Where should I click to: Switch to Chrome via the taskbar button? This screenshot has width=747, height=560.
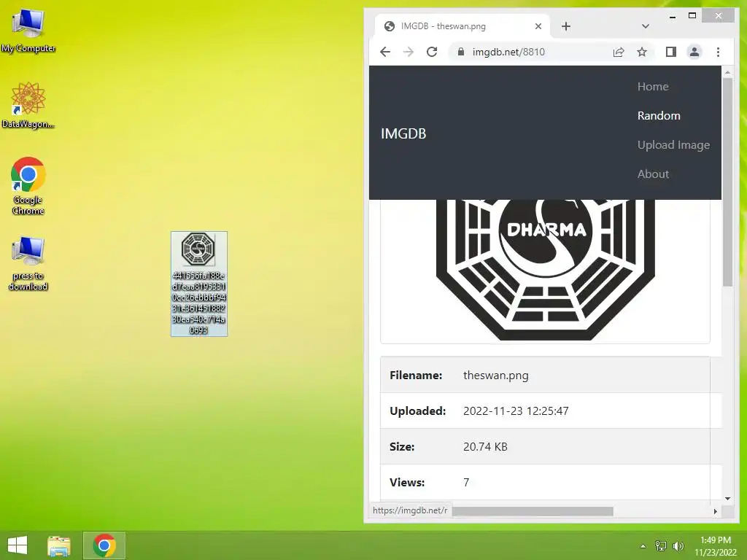click(104, 545)
